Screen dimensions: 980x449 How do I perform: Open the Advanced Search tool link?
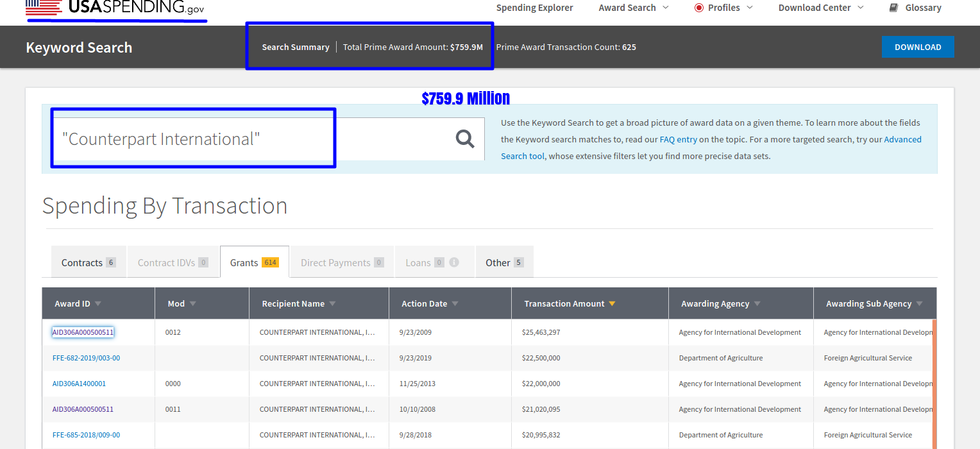[711, 148]
